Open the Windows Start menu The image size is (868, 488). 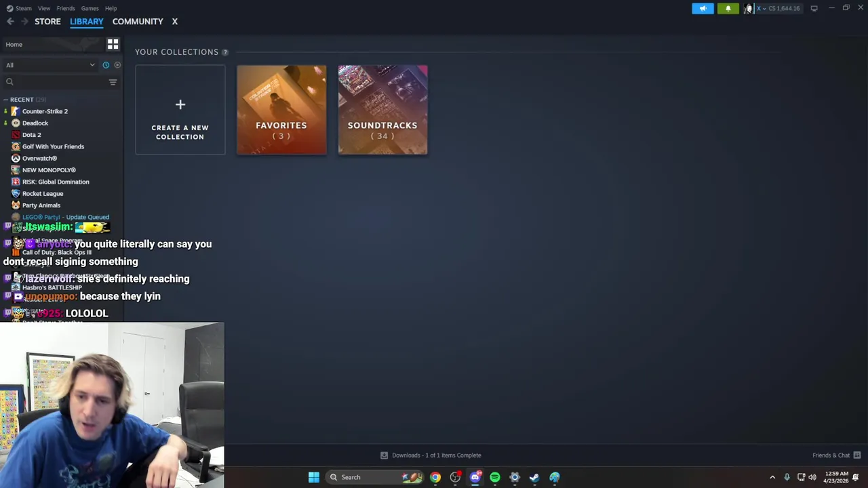[x=313, y=477]
